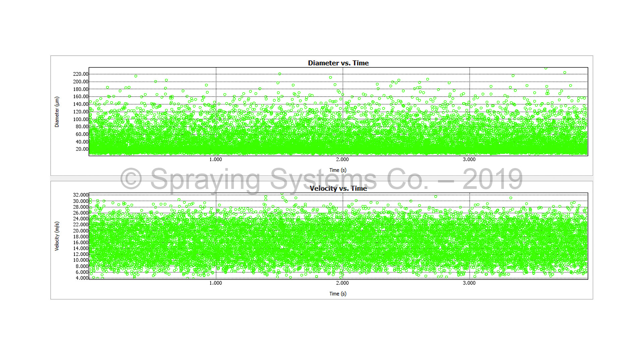This screenshot has width=644, height=361.
Task: Select the Diameter (µm) y-axis label
Action: (x=57, y=112)
